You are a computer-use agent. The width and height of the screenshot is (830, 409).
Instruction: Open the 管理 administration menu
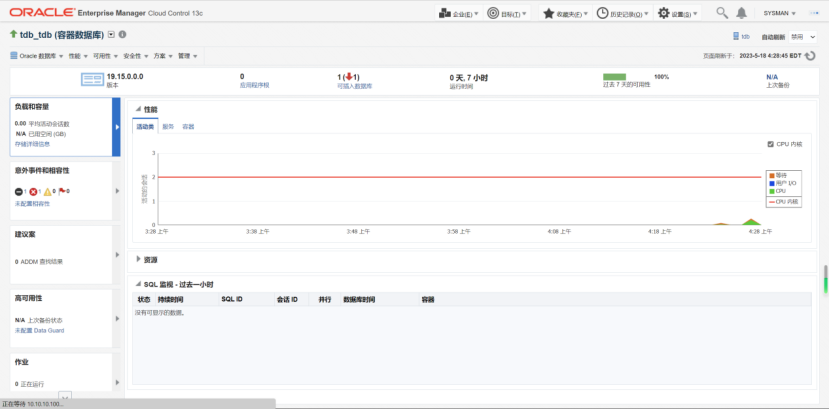187,56
